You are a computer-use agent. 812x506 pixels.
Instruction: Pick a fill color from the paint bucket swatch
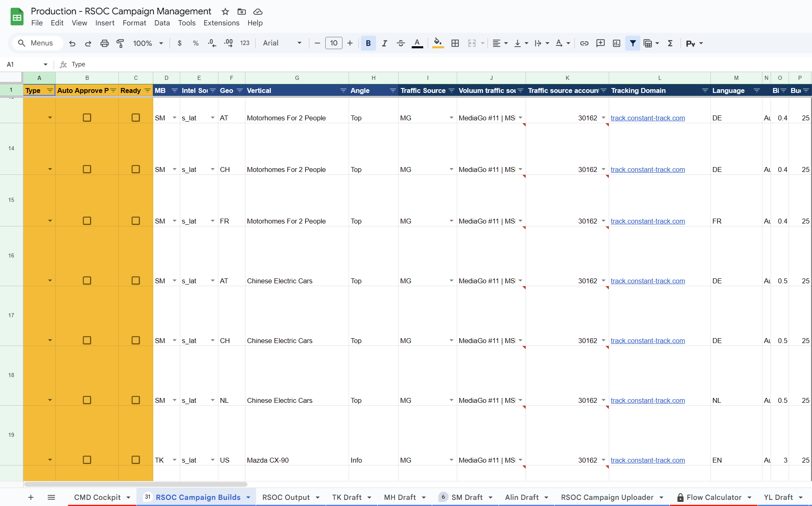[438, 43]
